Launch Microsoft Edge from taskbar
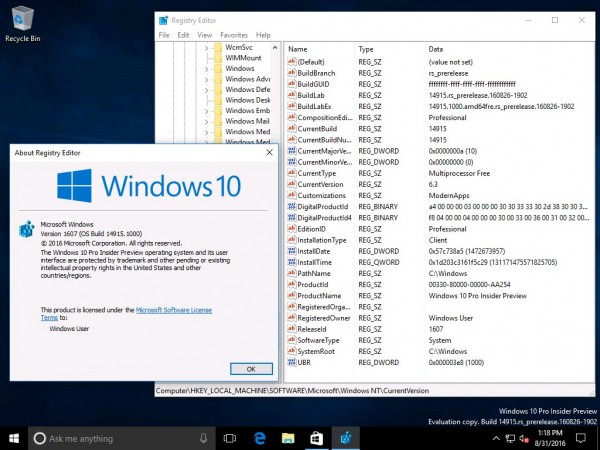This screenshot has width=600, height=450. point(259,439)
